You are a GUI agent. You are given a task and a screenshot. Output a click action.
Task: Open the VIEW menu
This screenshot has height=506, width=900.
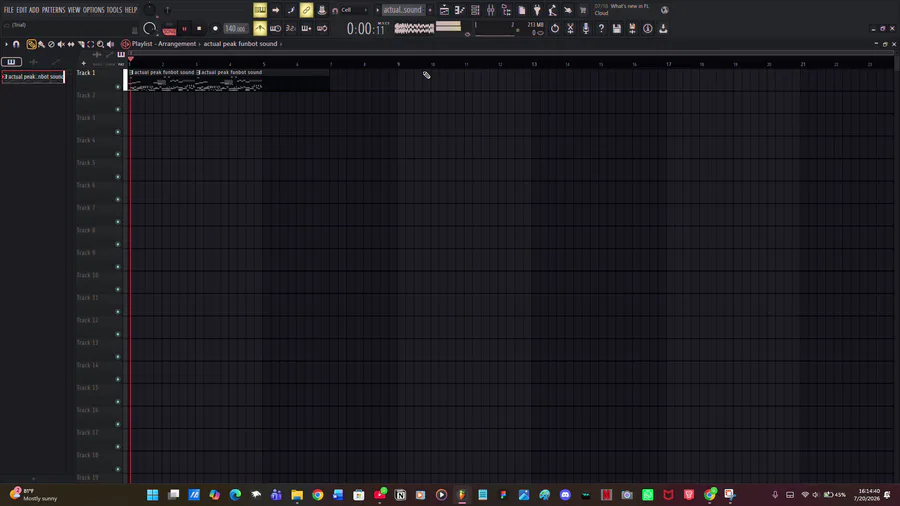pyautogui.click(x=74, y=10)
